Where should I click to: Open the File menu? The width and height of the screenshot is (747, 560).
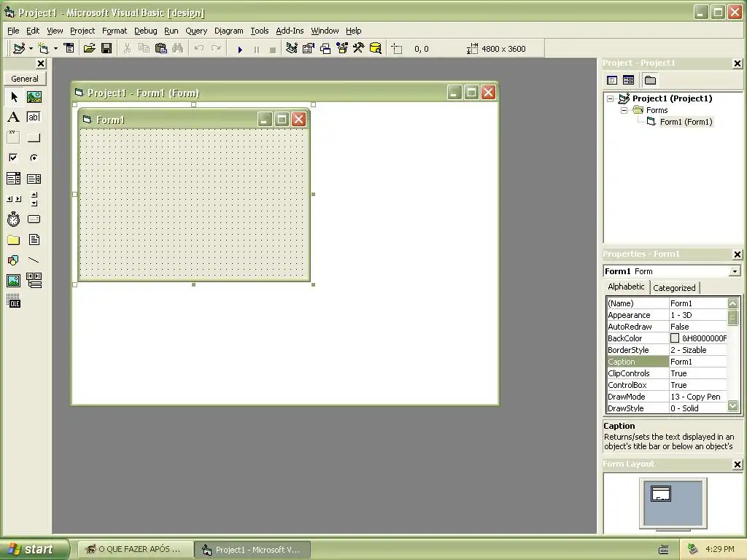click(x=13, y=31)
